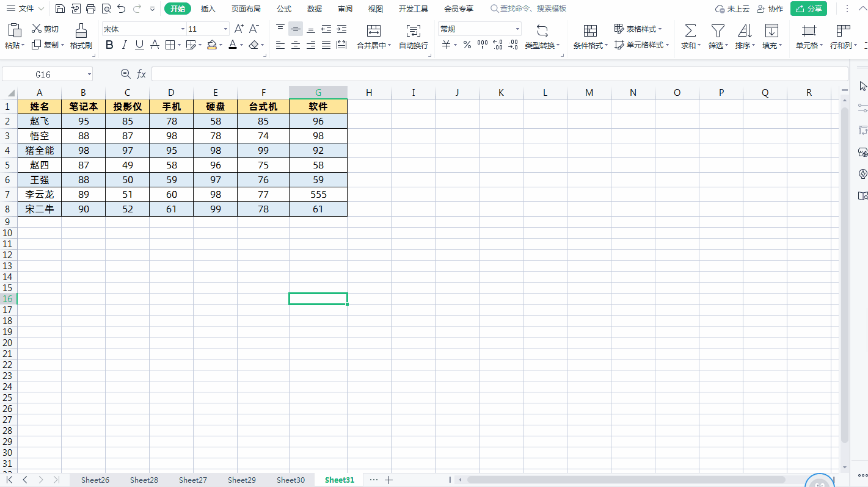868x487 pixels.
Task: Open the number format dropdown (常规)
Action: tap(517, 29)
